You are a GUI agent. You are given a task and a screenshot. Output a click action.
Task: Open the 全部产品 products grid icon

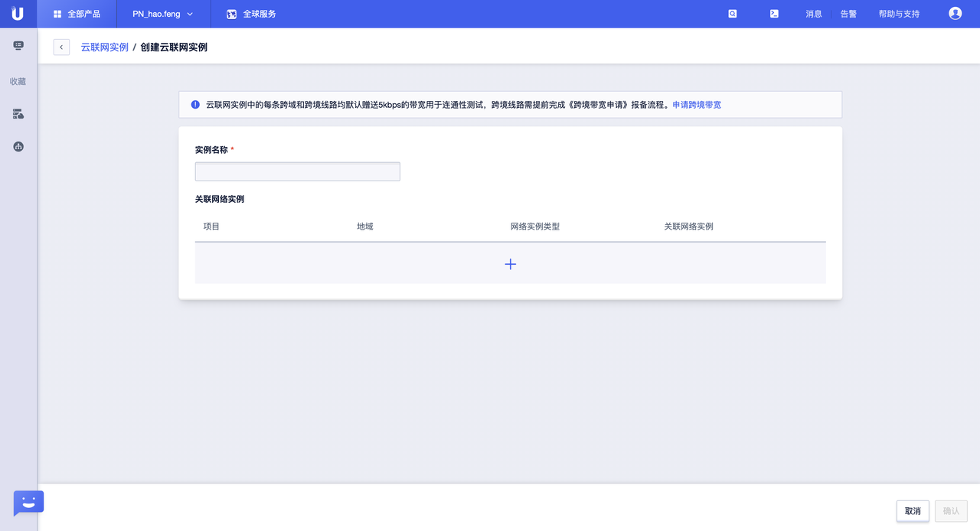pos(57,13)
